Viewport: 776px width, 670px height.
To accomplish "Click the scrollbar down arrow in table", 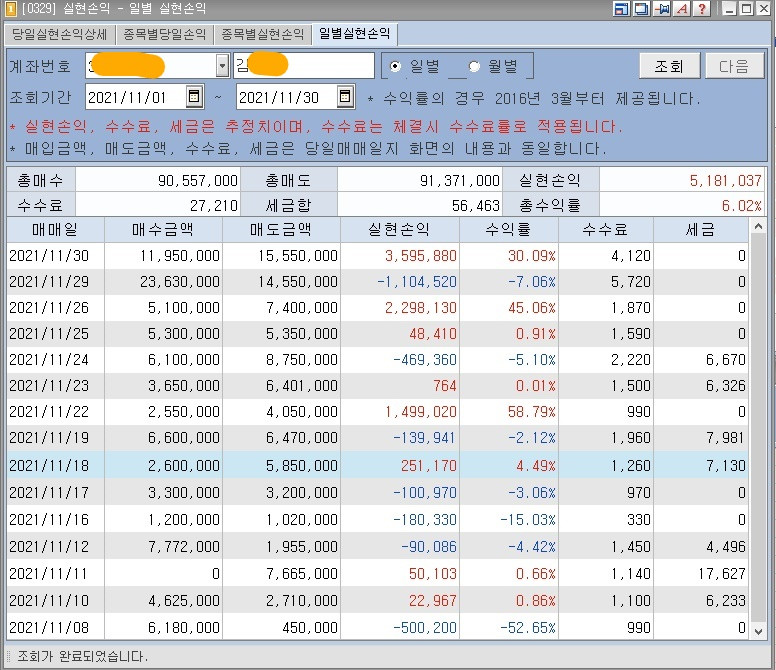I will pos(758,630).
